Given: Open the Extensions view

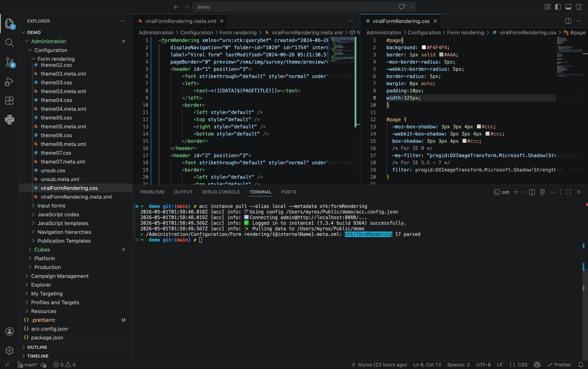Looking at the screenshot, I should [10, 100].
